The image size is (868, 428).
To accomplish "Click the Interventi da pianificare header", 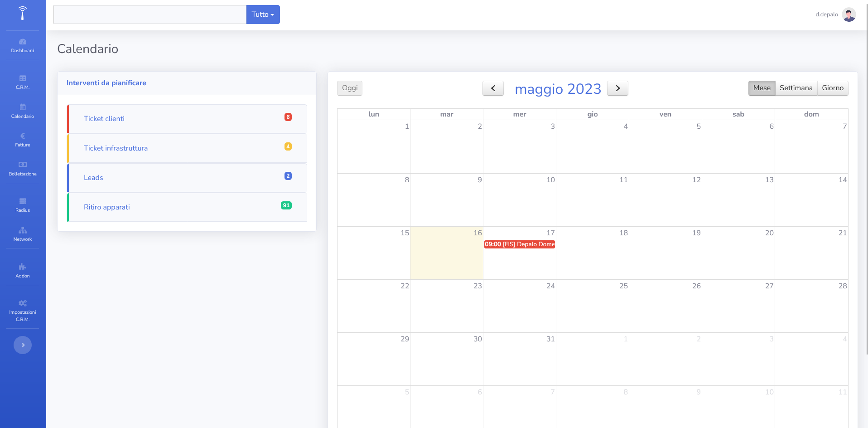I will (106, 83).
